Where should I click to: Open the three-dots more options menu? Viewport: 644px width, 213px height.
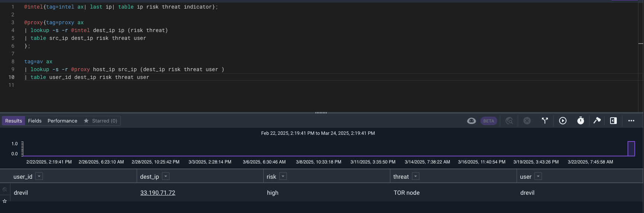click(631, 121)
